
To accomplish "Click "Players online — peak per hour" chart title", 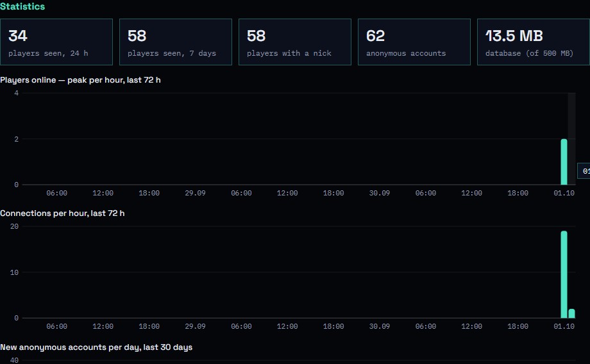I will [80, 80].
